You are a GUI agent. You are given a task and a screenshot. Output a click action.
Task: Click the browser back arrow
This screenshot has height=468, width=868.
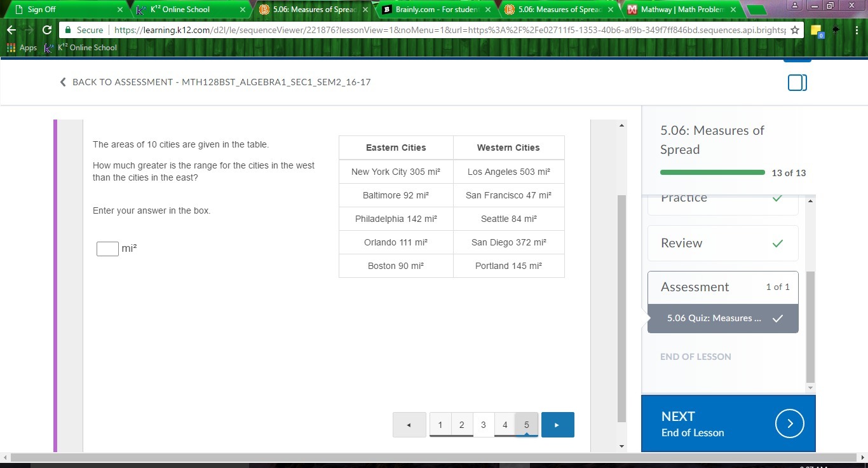11,30
